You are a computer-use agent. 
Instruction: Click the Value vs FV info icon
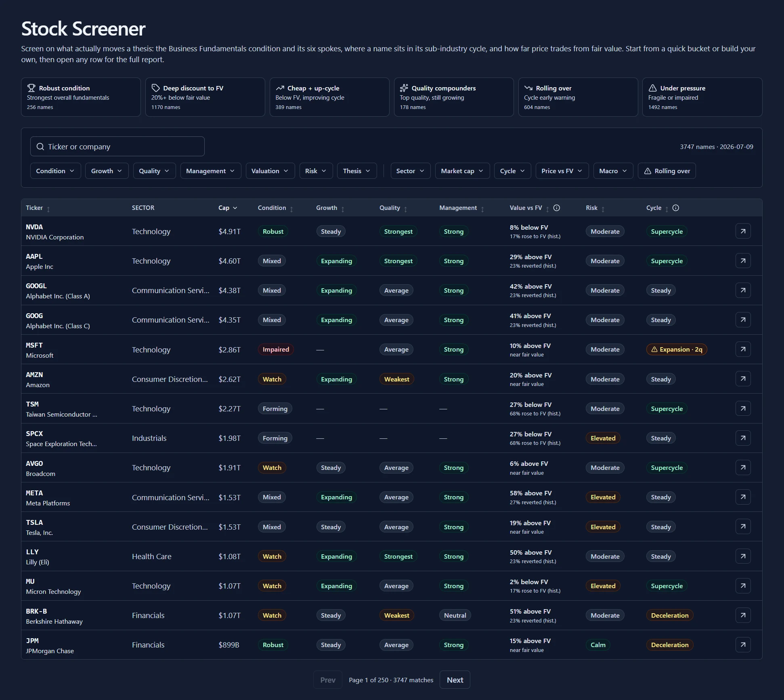556,208
